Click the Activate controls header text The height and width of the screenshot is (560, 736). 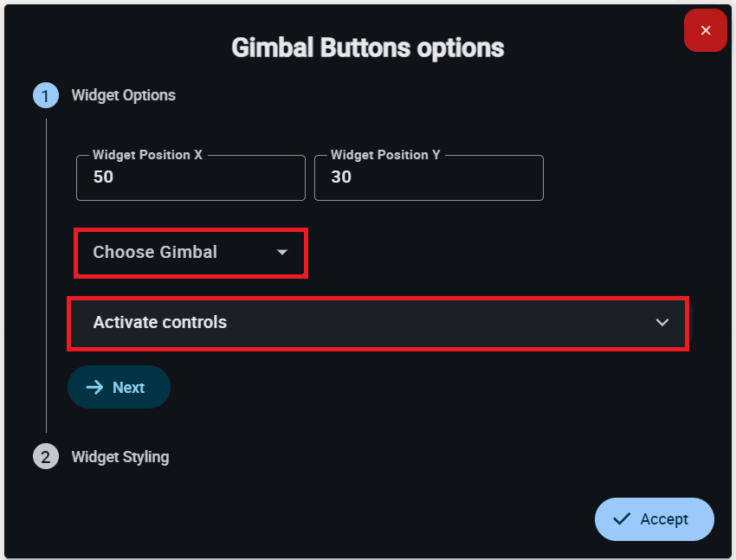160,323
